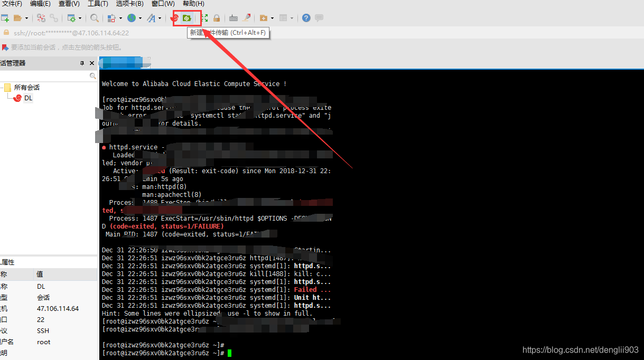Click the red Failed log line
The image size is (644, 360).
click(x=217, y=290)
